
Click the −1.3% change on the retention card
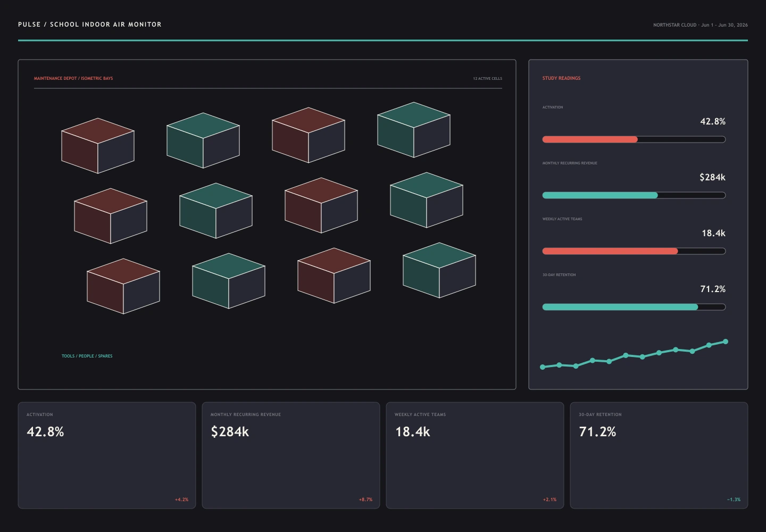tap(734, 500)
